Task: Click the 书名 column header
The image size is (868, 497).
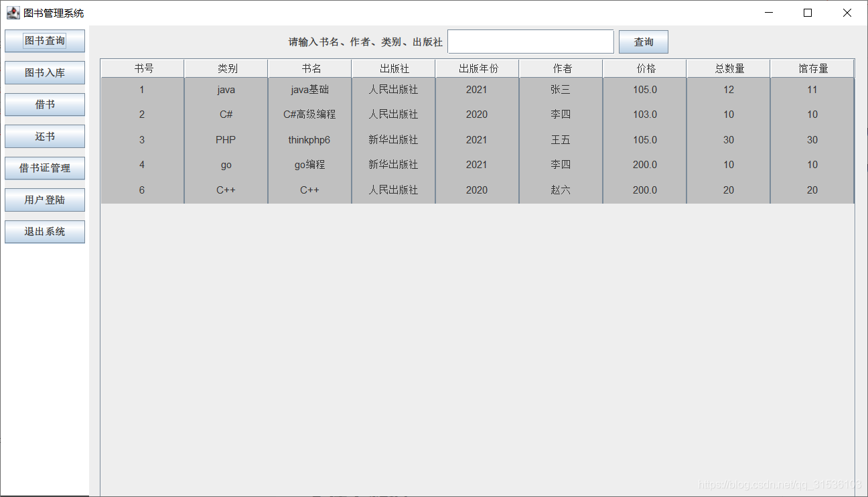Action: point(309,68)
